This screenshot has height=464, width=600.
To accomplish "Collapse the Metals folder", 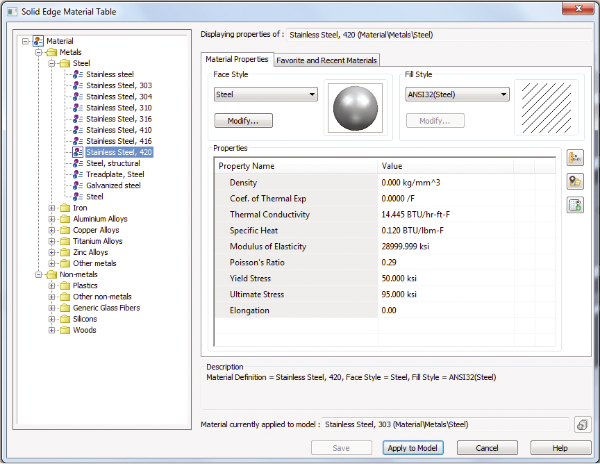I will [39, 52].
